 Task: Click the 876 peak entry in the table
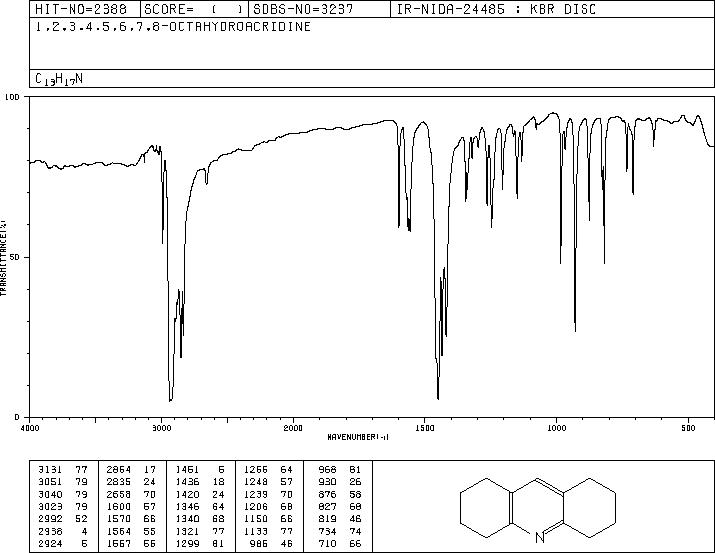point(340,494)
